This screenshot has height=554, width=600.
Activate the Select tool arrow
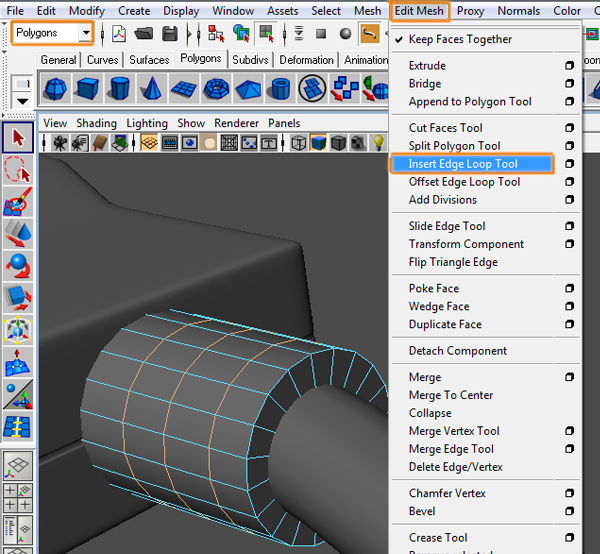(18, 137)
